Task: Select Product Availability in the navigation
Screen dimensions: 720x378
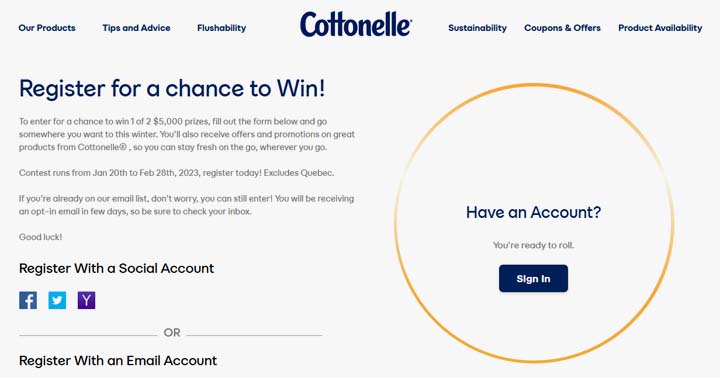Action: (x=660, y=28)
